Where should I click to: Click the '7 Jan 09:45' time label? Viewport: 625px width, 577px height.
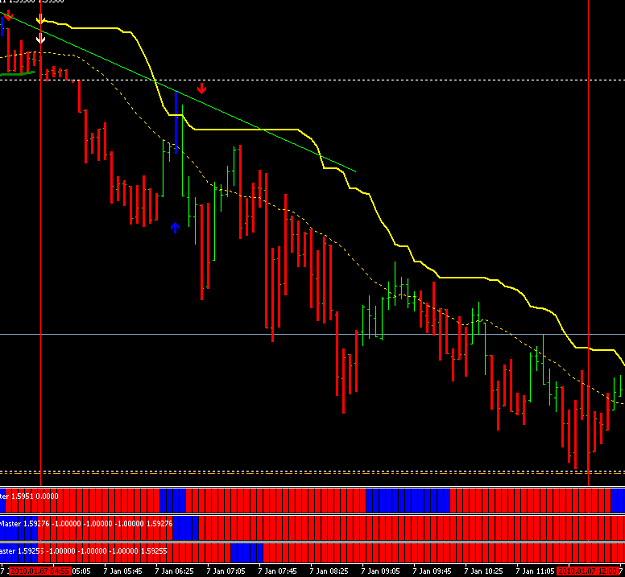[432, 571]
